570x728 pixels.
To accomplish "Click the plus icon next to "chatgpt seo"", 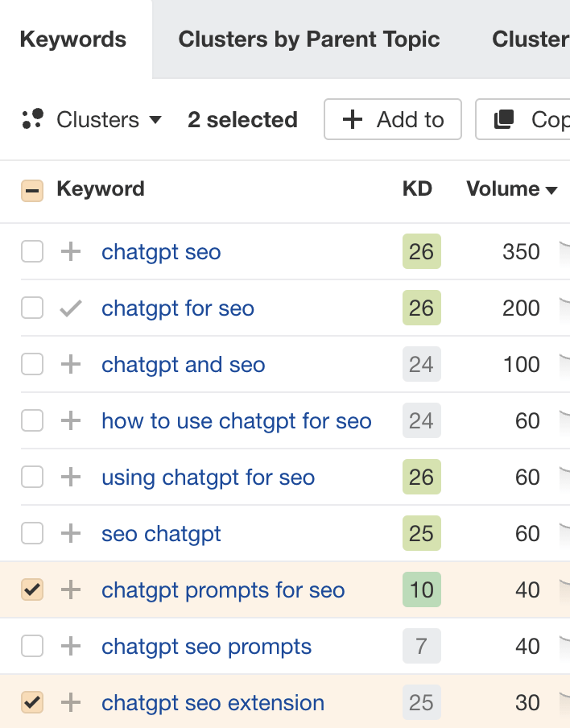I will pos(71,251).
